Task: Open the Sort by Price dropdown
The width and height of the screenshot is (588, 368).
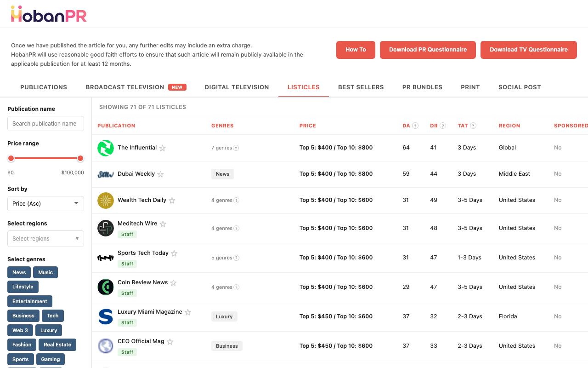Action: (x=45, y=203)
